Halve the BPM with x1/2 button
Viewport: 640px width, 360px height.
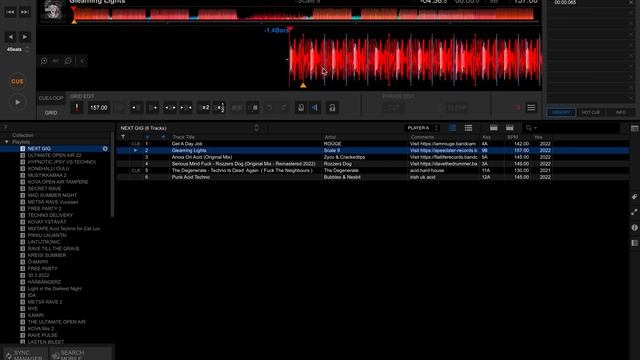tap(220, 108)
